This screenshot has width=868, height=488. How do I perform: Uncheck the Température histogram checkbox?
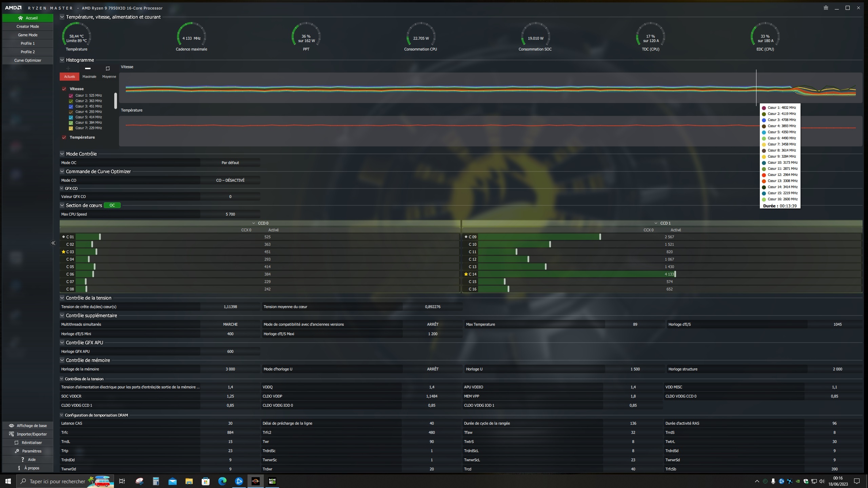point(64,137)
